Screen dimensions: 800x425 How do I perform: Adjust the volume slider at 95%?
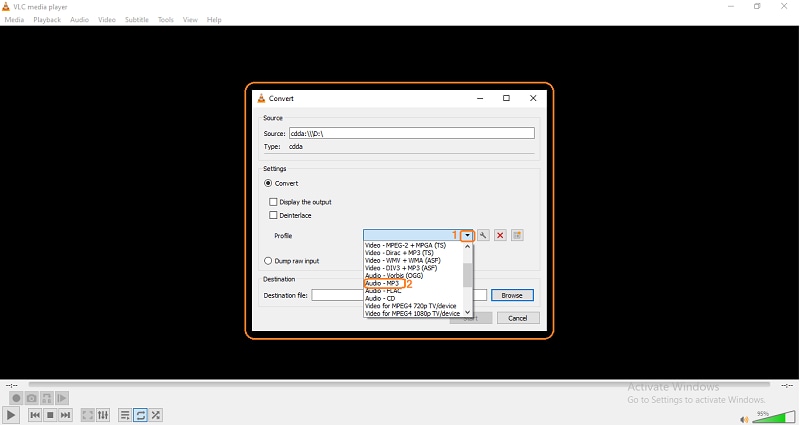[773, 416]
